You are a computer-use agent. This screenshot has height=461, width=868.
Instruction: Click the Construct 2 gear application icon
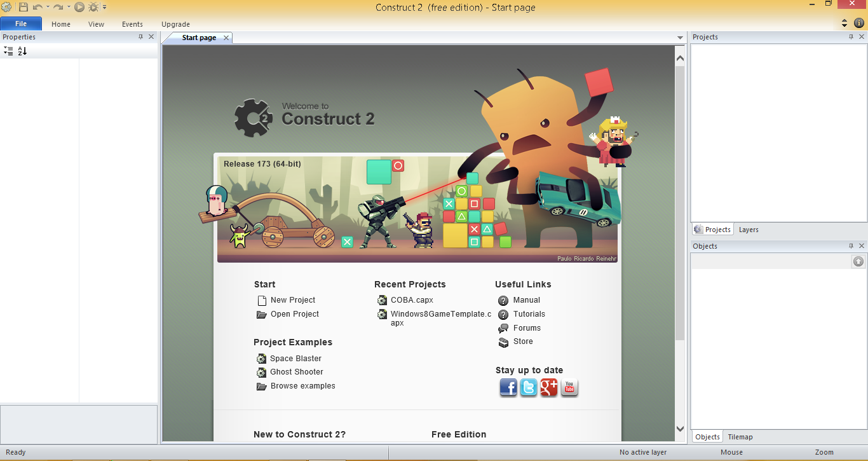click(6, 7)
